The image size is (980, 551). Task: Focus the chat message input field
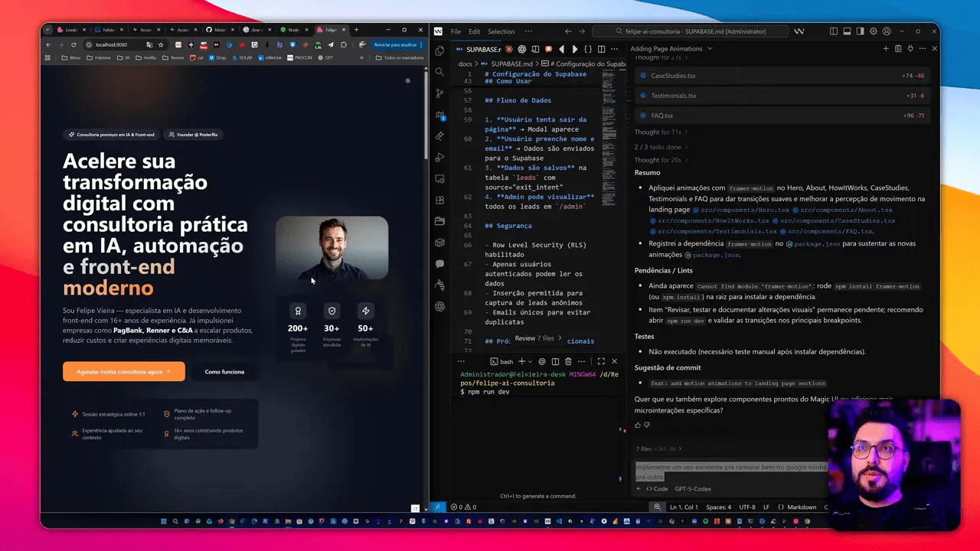click(727, 471)
